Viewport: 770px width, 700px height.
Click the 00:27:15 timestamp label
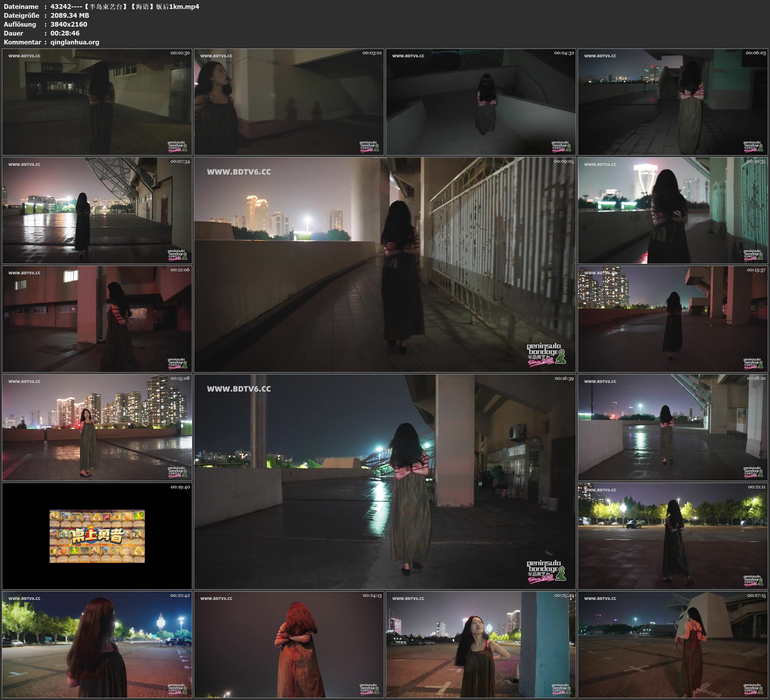click(756, 595)
